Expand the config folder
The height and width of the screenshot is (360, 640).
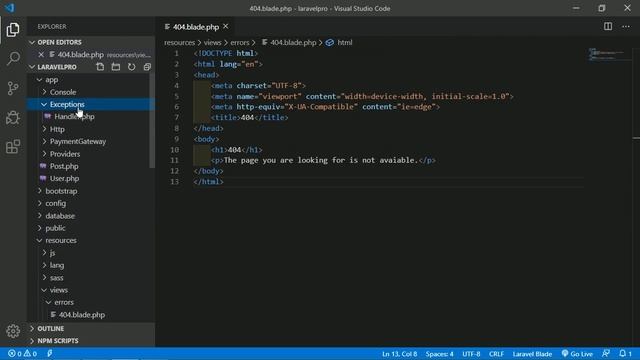(40, 203)
